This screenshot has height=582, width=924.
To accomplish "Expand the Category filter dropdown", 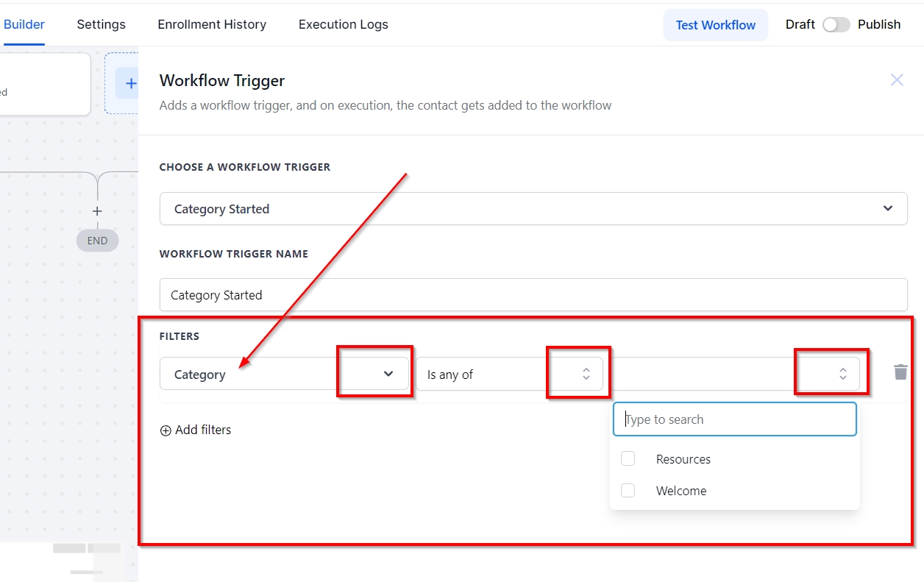I will [388, 374].
